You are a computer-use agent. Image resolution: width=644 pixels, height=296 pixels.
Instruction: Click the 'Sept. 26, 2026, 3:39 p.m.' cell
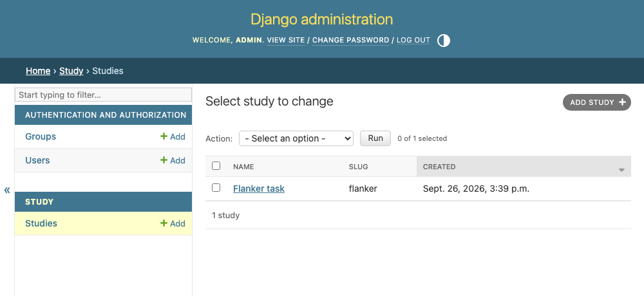click(x=476, y=189)
